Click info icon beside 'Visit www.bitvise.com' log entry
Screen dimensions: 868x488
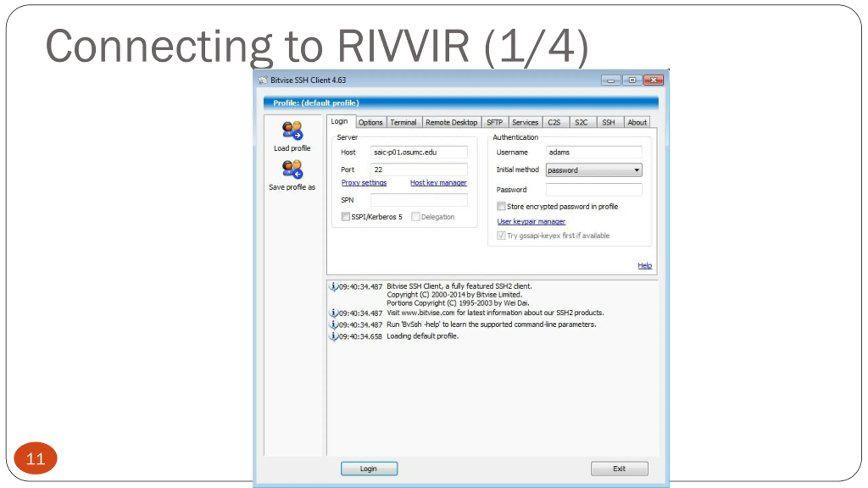[x=334, y=312]
